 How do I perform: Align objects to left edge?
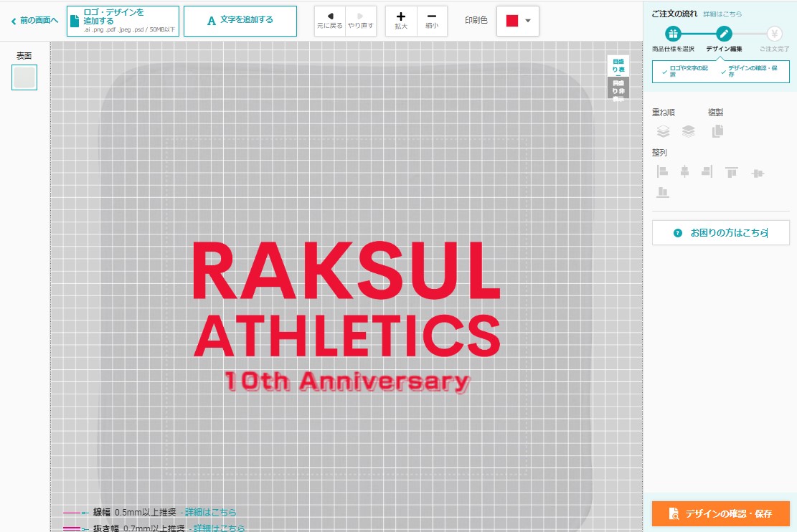[662, 172]
